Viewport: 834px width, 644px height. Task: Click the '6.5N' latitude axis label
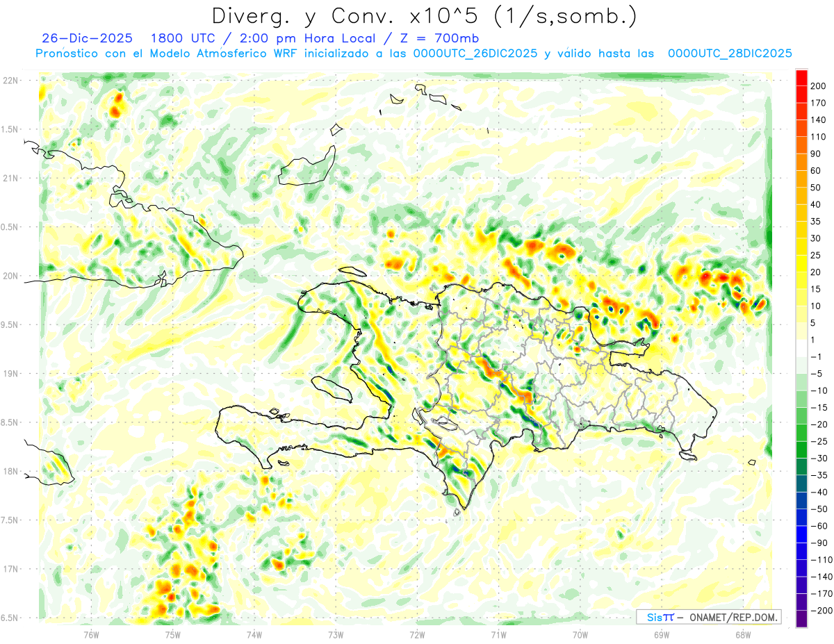click(10, 618)
